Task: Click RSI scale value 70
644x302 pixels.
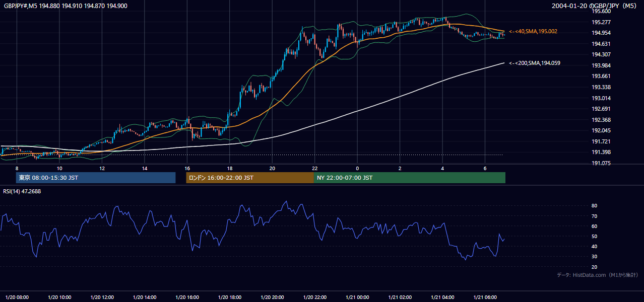Action: coord(594,216)
